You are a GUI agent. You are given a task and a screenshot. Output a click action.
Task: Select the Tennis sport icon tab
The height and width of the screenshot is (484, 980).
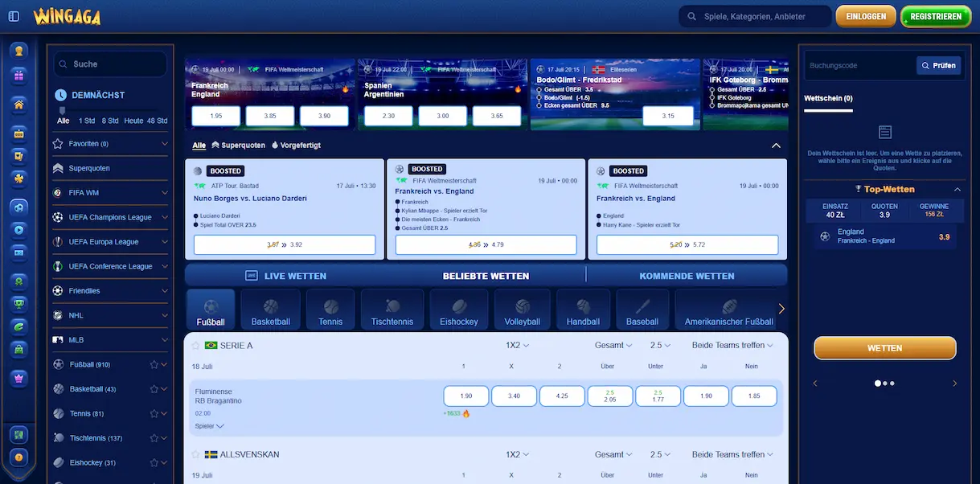[330, 310]
